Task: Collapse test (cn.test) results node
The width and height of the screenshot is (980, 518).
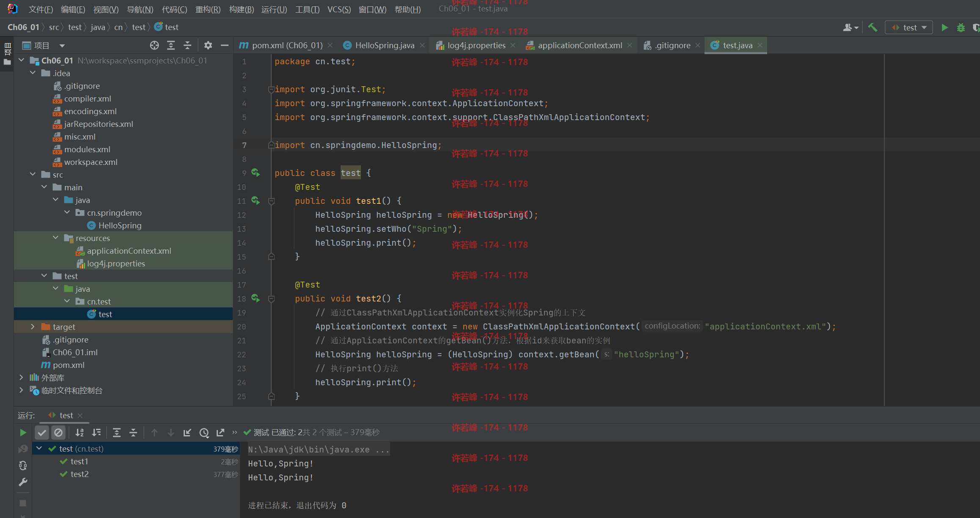Action: pyautogui.click(x=39, y=449)
